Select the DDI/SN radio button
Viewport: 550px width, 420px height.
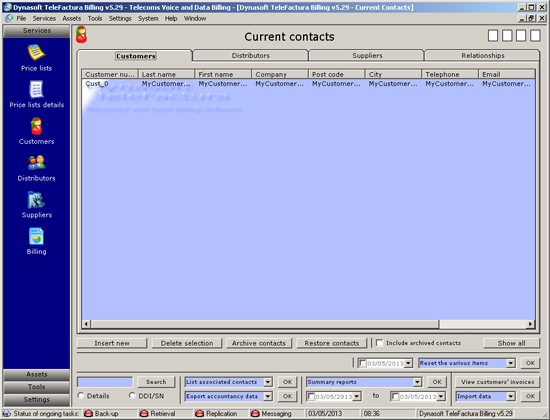[132, 395]
